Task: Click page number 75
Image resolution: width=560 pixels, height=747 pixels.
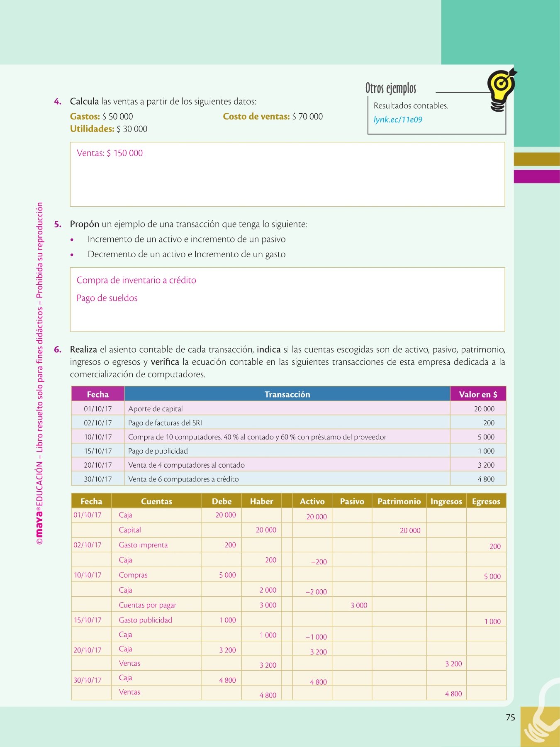Action: click(x=510, y=718)
